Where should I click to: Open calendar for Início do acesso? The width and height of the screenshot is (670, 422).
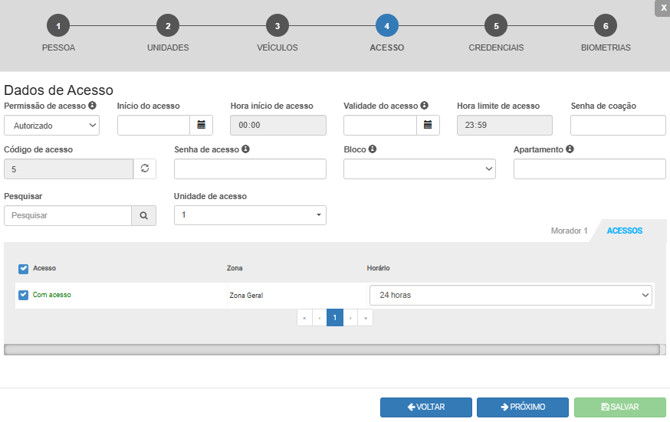click(x=201, y=125)
